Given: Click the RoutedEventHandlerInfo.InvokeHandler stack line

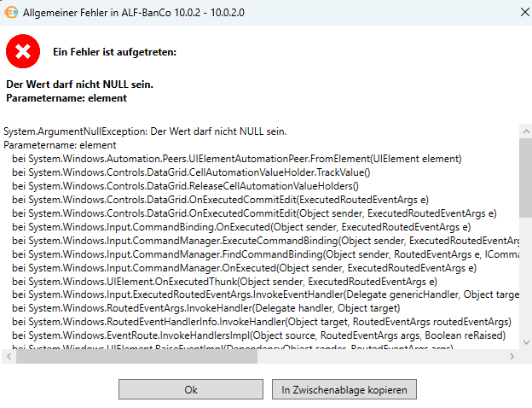Looking at the screenshot, I should (262, 322).
